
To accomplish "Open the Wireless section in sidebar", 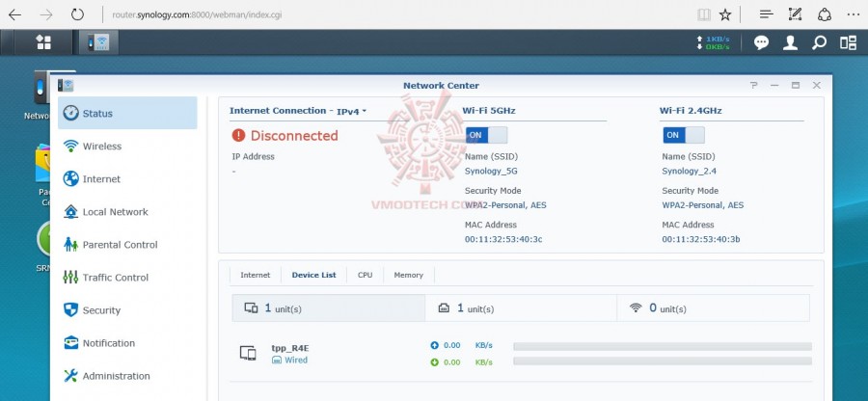I will [127, 146].
